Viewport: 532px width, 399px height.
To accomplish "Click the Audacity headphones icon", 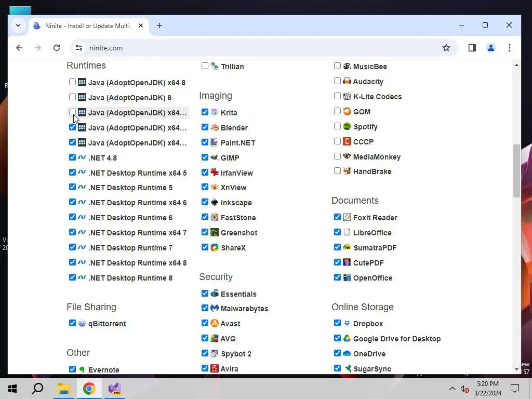I will (347, 81).
